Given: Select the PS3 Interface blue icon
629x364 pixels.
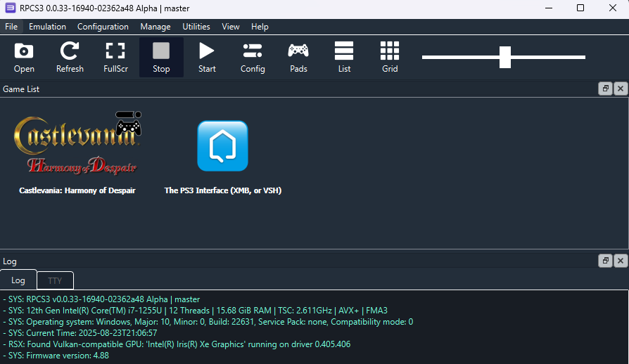Looking at the screenshot, I should coord(222,146).
